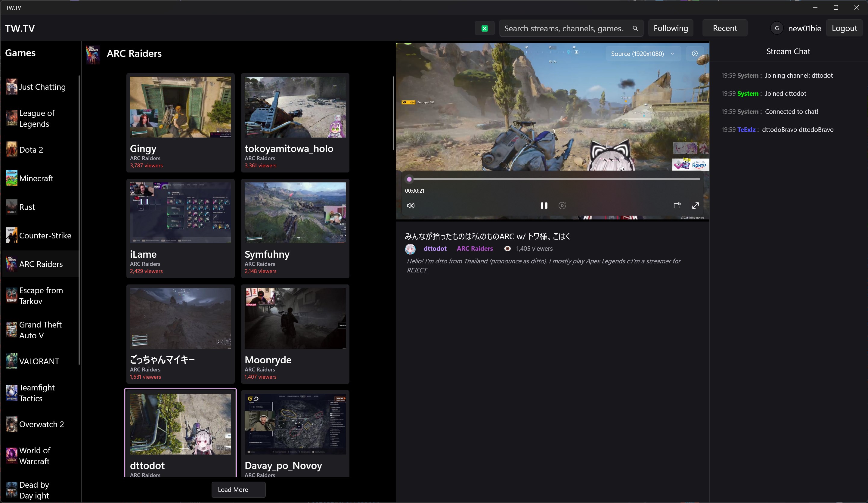Click the search magnifier icon

[x=635, y=28]
